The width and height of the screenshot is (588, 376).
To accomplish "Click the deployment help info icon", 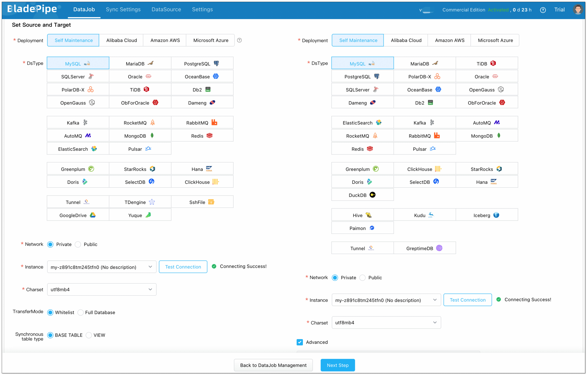I will point(239,40).
